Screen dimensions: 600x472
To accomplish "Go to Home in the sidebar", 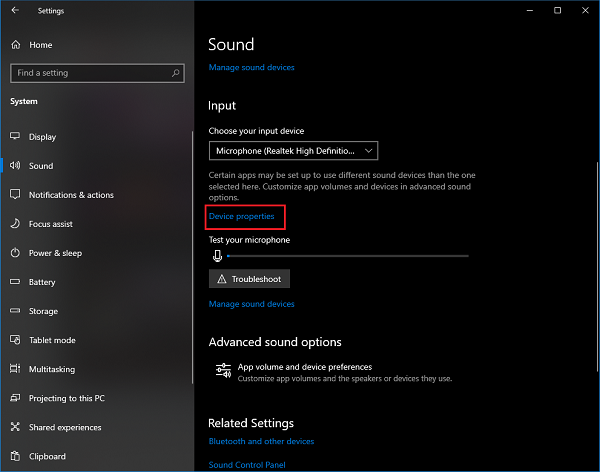I will pyautogui.click(x=40, y=45).
